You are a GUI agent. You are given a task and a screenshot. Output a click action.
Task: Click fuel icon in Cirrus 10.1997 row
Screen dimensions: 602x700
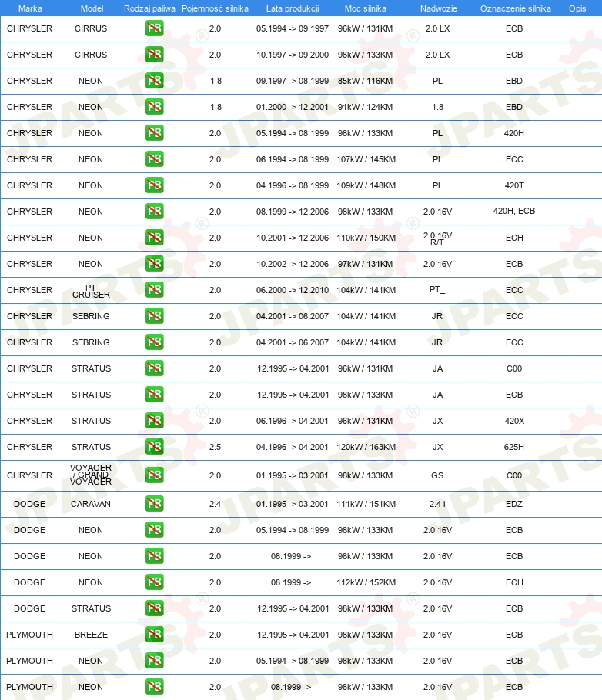[154, 55]
